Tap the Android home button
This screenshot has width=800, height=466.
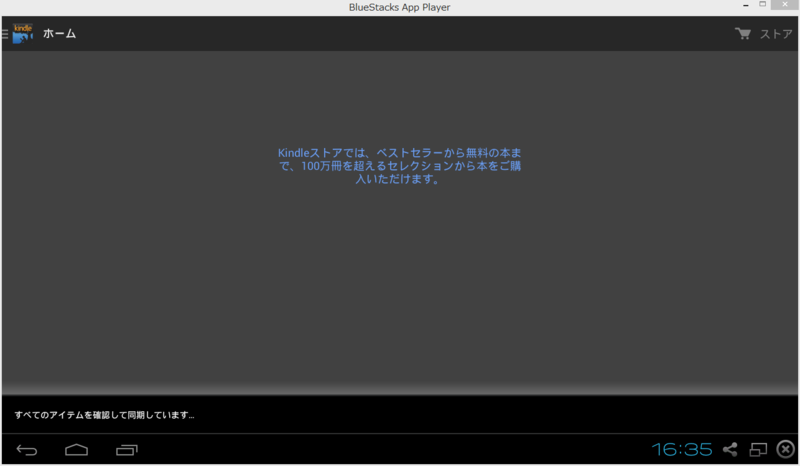click(77, 450)
